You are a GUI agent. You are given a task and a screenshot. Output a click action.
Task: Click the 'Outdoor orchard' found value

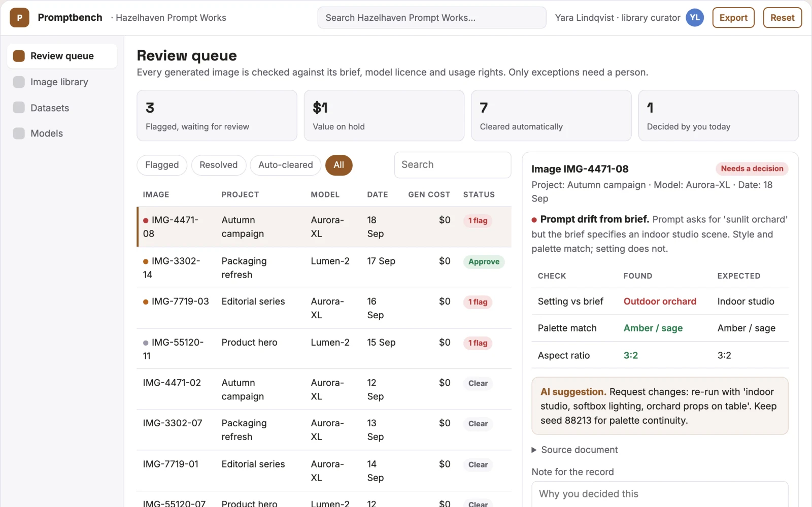660,301
